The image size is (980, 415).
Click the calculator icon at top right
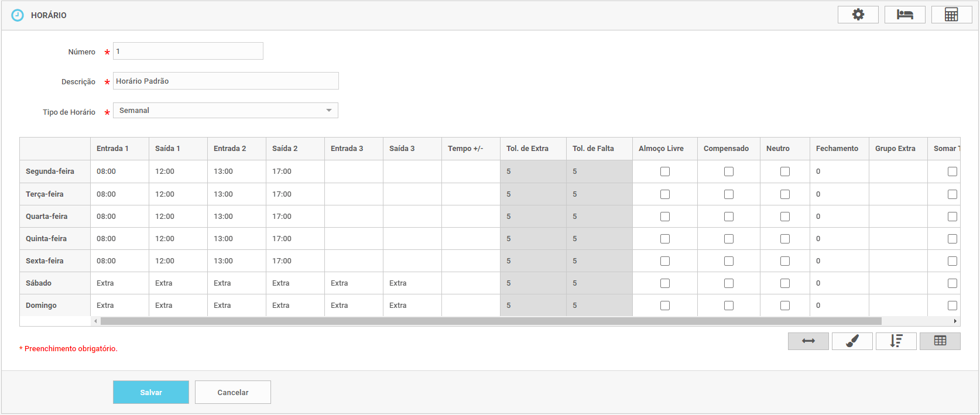coord(951,15)
